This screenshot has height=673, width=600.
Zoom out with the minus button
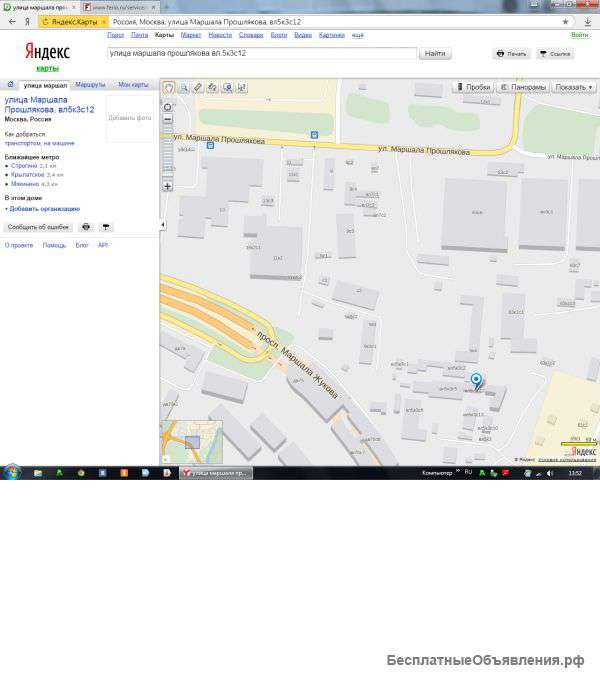point(168,119)
